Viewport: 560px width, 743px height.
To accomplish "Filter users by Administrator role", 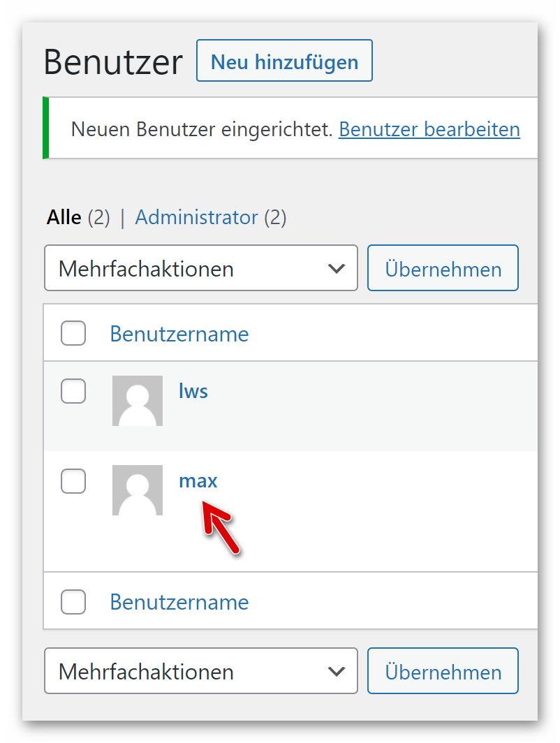I will 196,217.
